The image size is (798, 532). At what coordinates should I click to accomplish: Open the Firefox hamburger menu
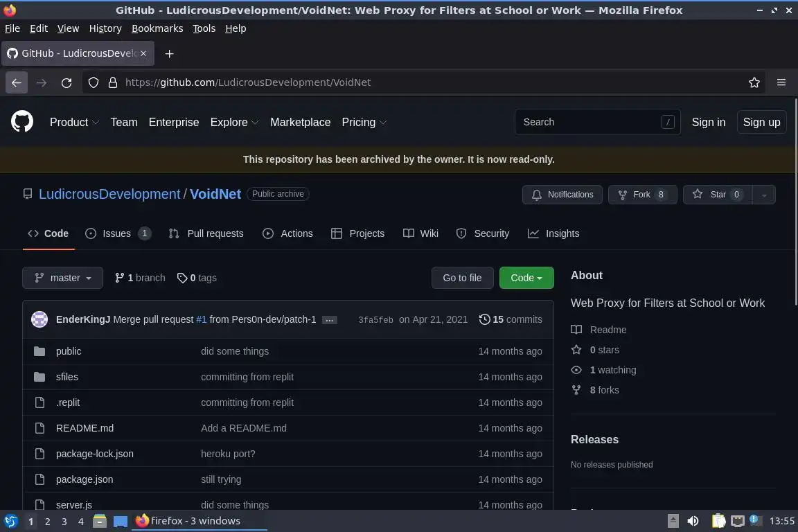click(x=781, y=82)
